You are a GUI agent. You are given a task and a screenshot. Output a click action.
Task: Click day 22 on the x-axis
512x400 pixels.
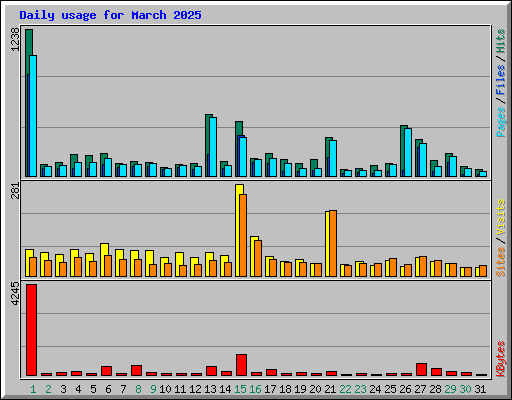(x=345, y=389)
